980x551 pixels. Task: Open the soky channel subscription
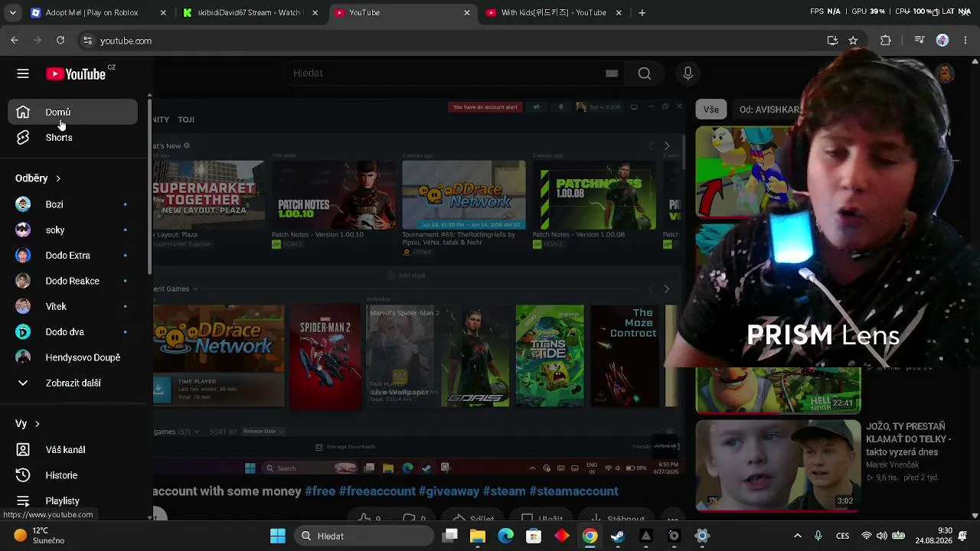coord(73,230)
